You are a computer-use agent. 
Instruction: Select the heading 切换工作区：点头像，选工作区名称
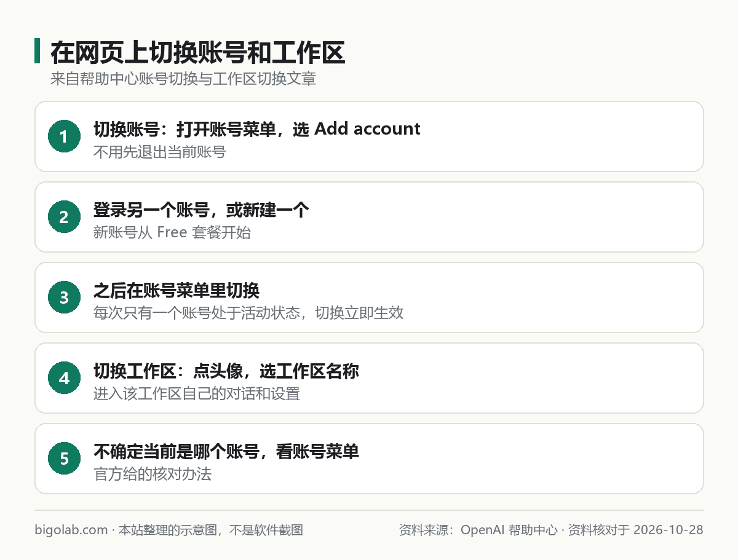[x=226, y=371]
